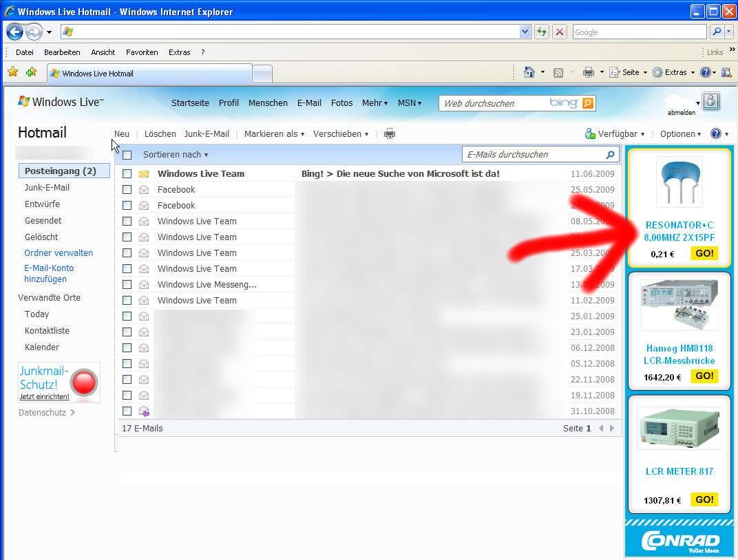Image resolution: width=738 pixels, height=560 pixels.
Task: Open the Verschieben dropdown
Action: tap(341, 134)
